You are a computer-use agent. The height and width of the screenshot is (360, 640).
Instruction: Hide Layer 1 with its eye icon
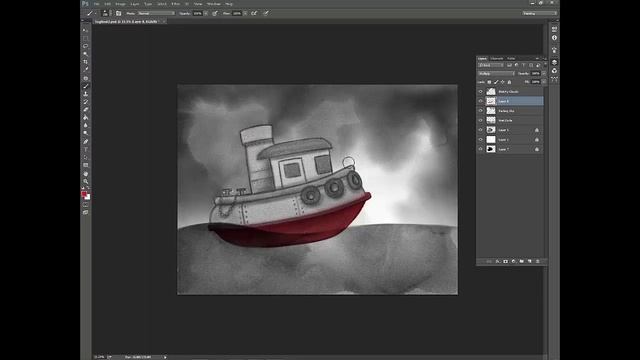(x=480, y=140)
